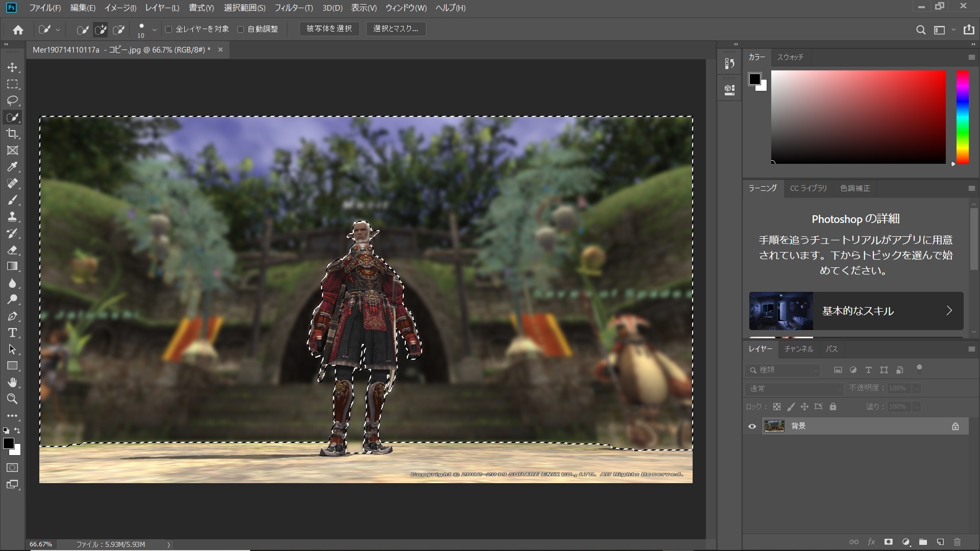Switch to the スウォッチ tab
Image resolution: width=980 pixels, height=551 pixels.
[x=790, y=57]
